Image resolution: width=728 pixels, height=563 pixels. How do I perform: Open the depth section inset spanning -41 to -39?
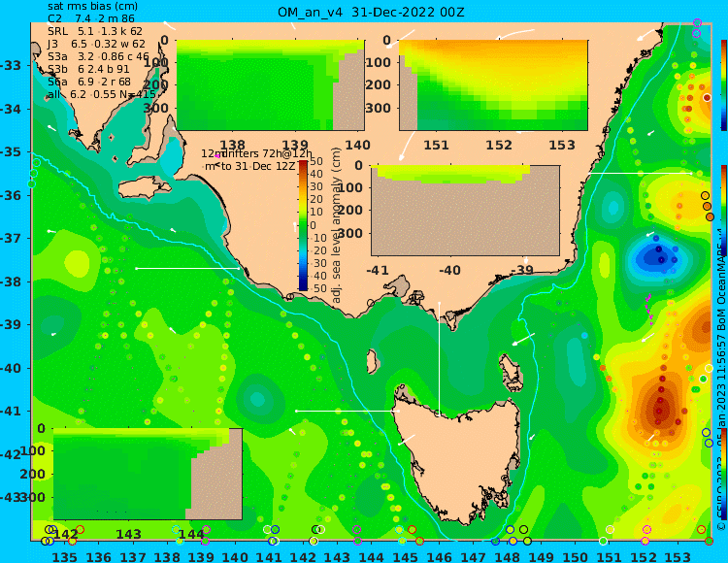pyautogui.click(x=465, y=211)
